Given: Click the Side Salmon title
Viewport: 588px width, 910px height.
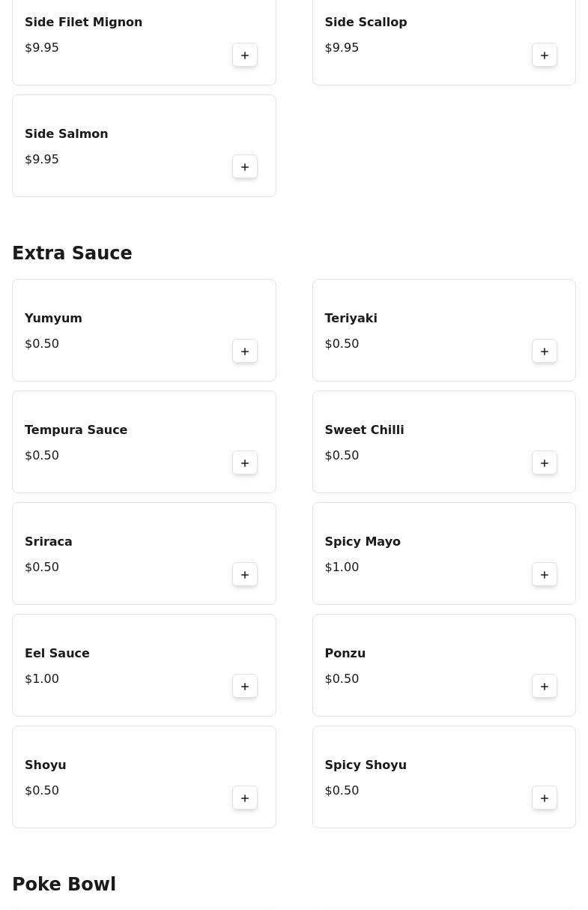Looking at the screenshot, I should point(66,133).
